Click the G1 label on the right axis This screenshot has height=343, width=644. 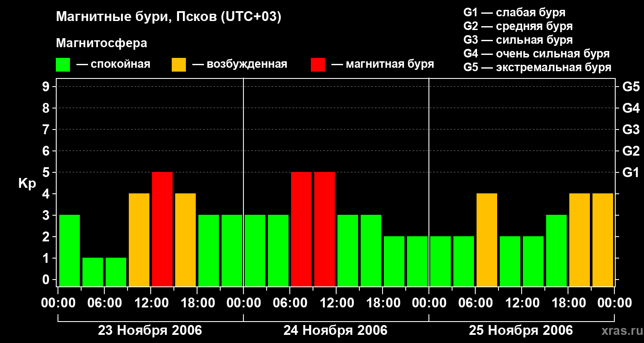(631, 172)
